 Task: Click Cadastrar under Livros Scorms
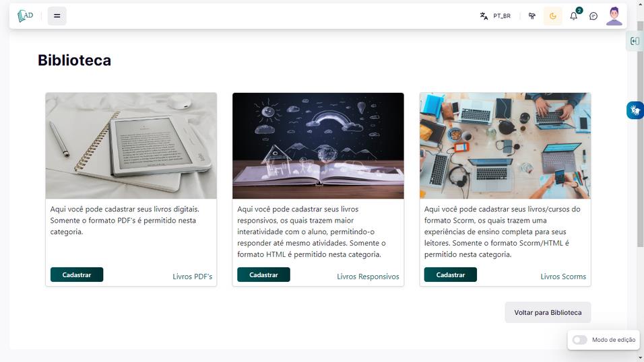[450, 275]
